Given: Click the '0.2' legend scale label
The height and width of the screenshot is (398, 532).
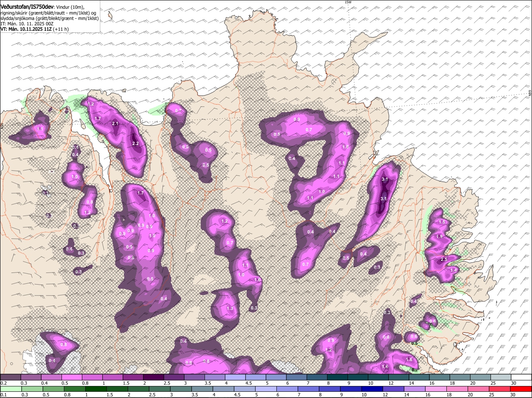Looking at the screenshot, I should pyautogui.click(x=4, y=383).
